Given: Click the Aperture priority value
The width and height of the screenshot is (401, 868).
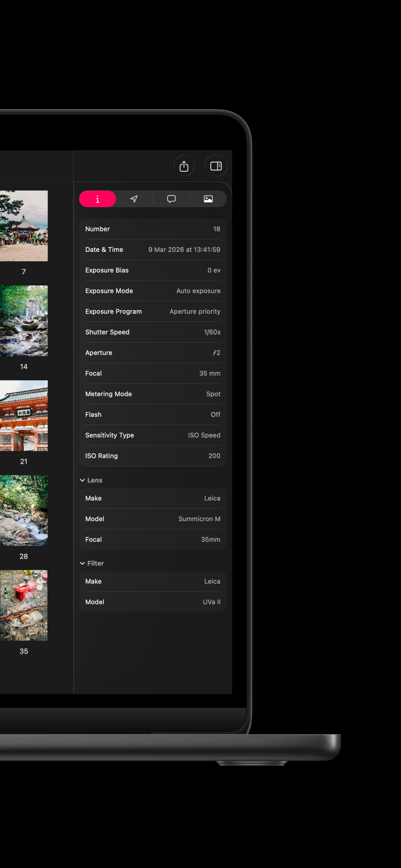Looking at the screenshot, I should [195, 311].
